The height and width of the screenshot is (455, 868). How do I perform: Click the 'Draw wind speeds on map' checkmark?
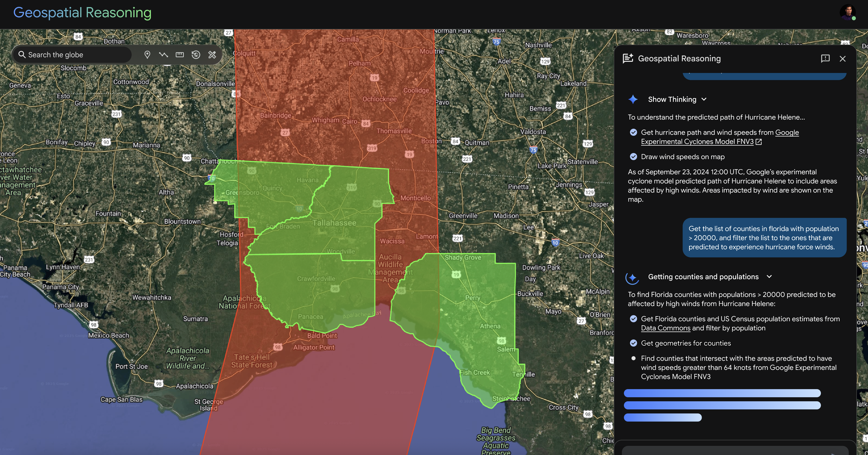click(634, 157)
